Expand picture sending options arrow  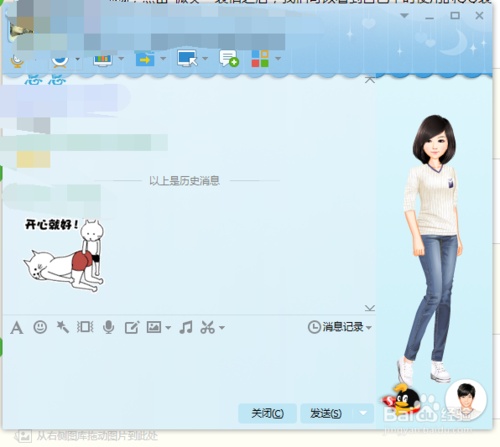168,328
